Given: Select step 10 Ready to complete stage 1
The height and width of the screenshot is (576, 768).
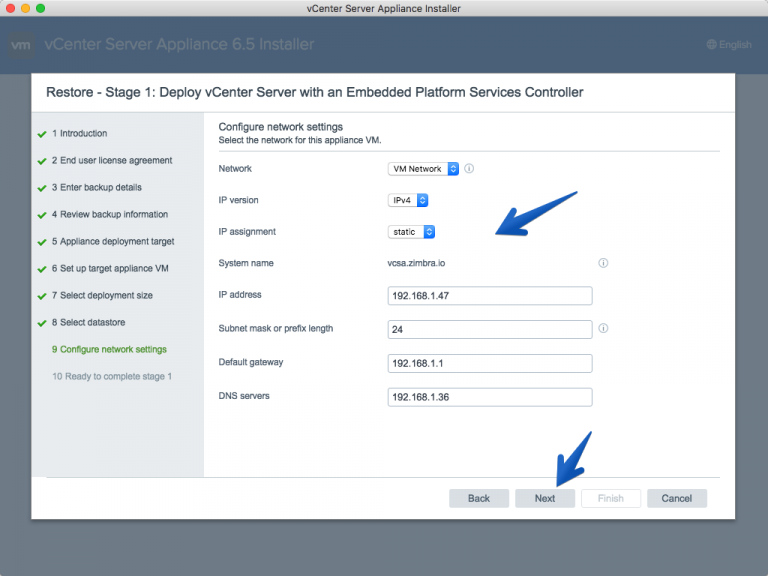Looking at the screenshot, I should [112, 376].
